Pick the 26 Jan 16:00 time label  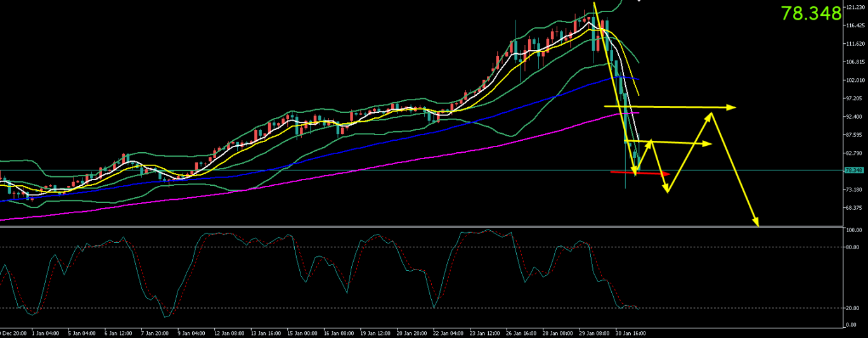[x=522, y=332]
